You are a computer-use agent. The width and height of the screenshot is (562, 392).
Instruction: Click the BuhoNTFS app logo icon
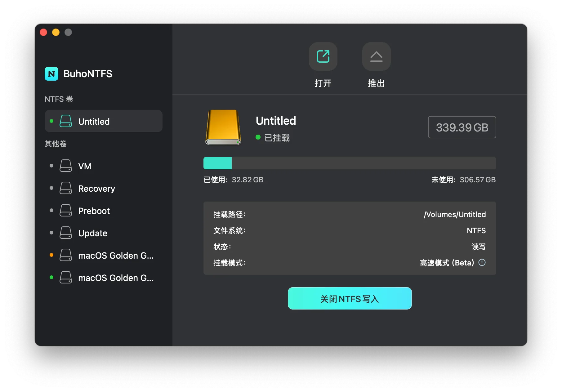click(51, 74)
